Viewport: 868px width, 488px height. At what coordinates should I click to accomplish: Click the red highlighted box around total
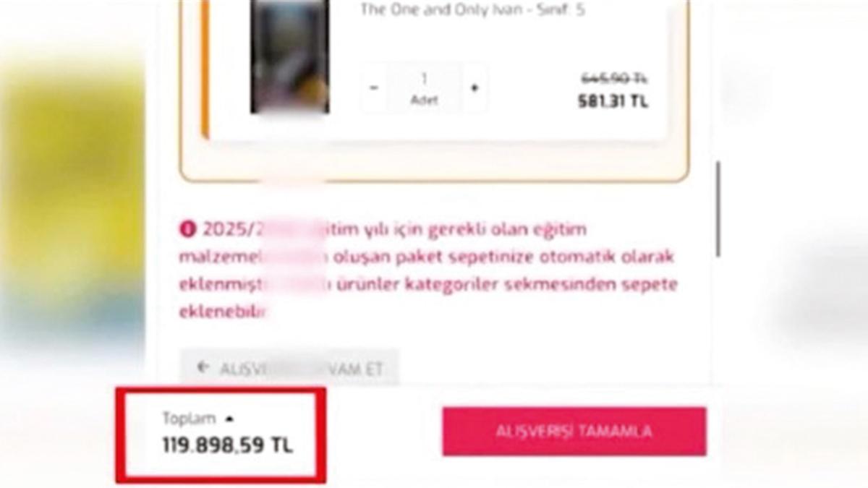pos(220,435)
